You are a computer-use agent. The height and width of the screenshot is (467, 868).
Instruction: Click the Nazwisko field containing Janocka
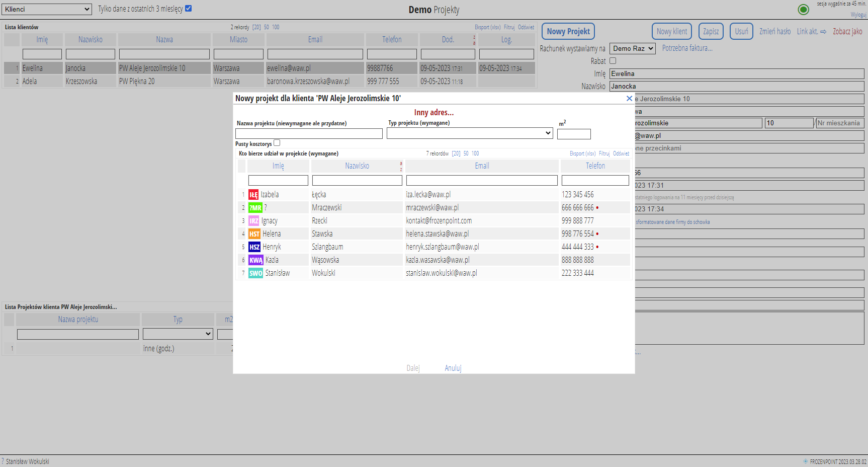point(737,87)
